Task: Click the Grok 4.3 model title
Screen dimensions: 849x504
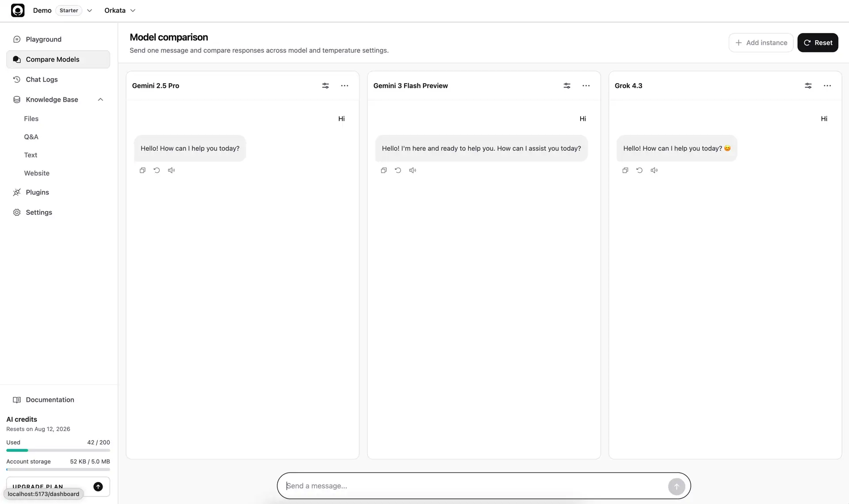Action: pyautogui.click(x=628, y=86)
